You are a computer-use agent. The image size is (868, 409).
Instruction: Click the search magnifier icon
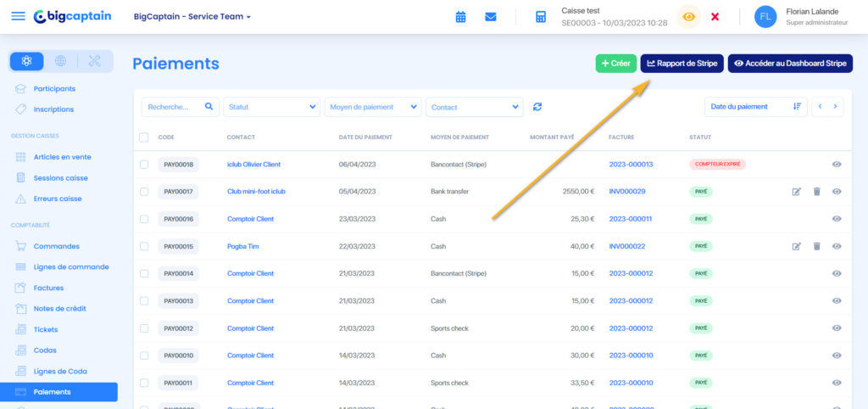[x=209, y=106]
